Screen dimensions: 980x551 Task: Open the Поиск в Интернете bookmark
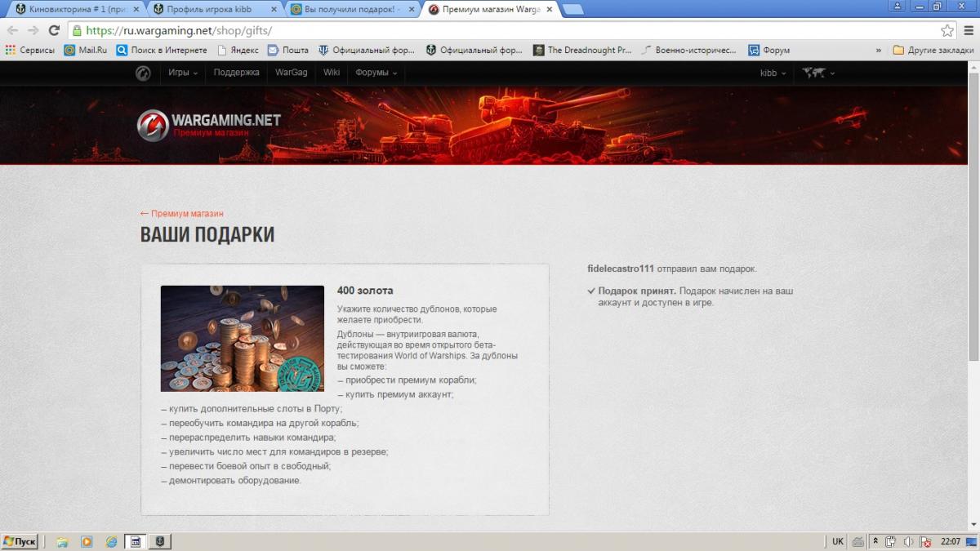162,50
